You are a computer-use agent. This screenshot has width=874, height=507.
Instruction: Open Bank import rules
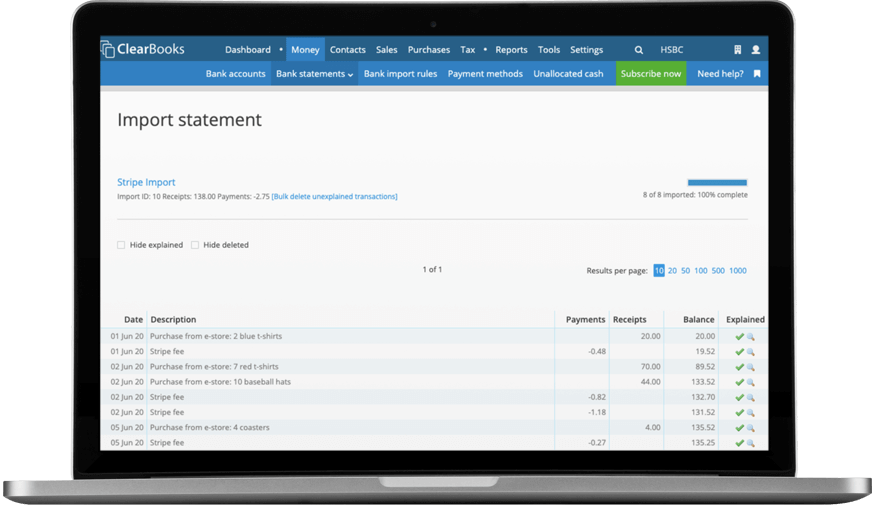(x=400, y=74)
